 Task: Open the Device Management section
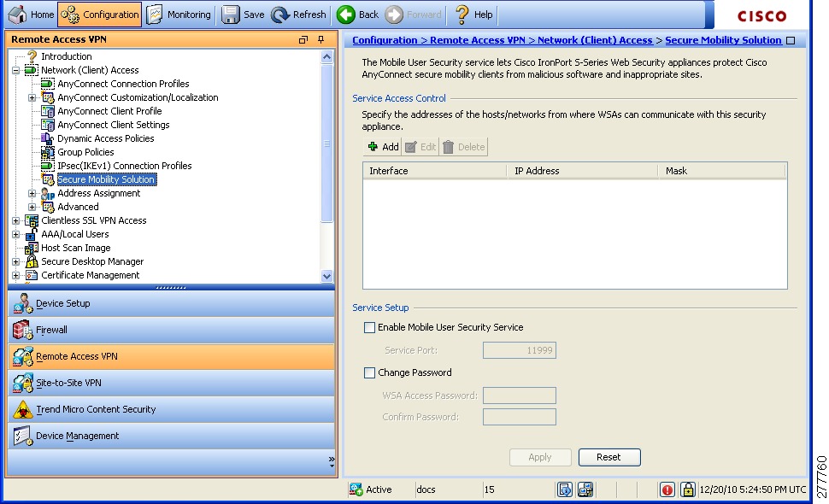tap(171, 436)
